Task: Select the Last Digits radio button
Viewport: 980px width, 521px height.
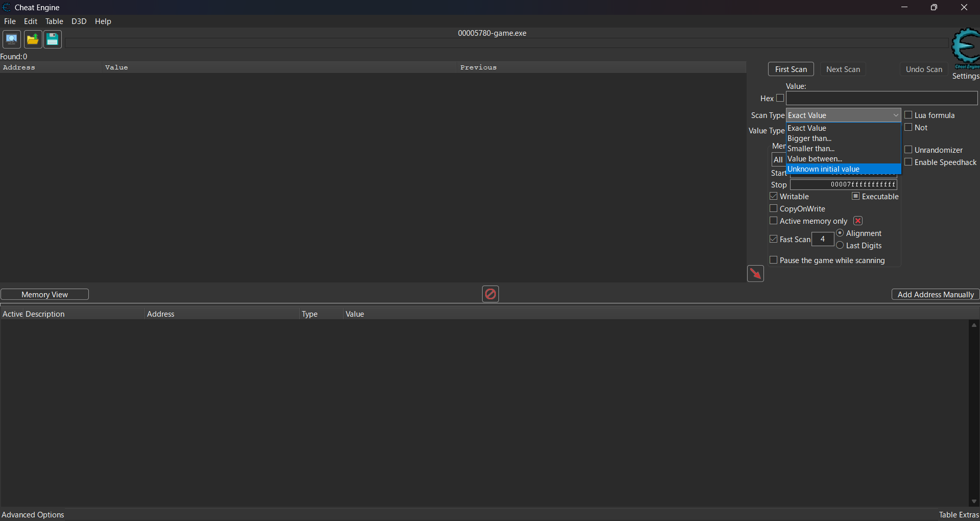Action: tap(840, 246)
